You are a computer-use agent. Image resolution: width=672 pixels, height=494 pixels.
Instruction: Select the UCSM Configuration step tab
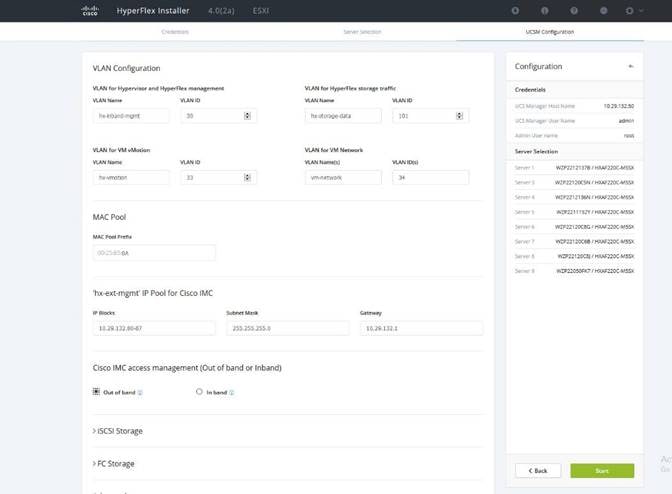click(550, 32)
